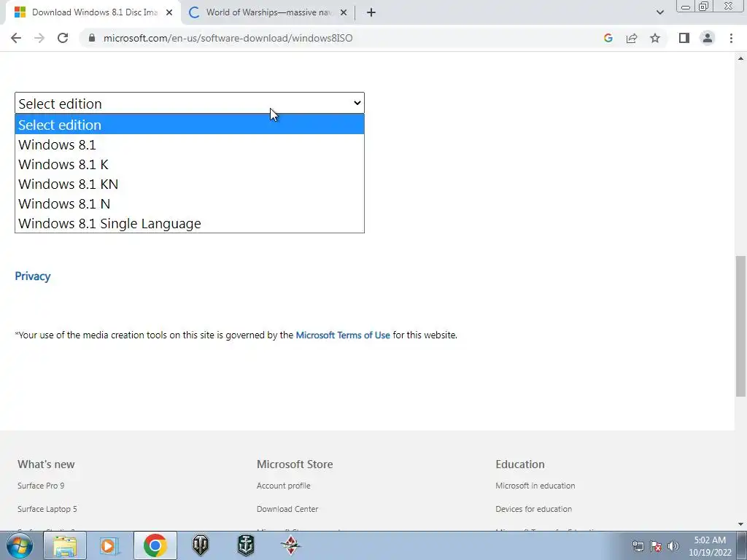Open Microsoft in education link
Viewport: 747px width, 560px height.
point(535,486)
